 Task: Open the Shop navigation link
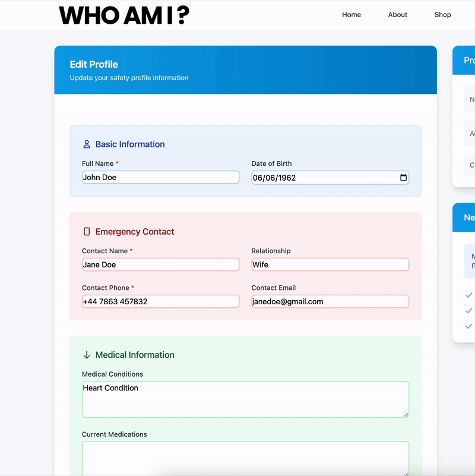442,15
